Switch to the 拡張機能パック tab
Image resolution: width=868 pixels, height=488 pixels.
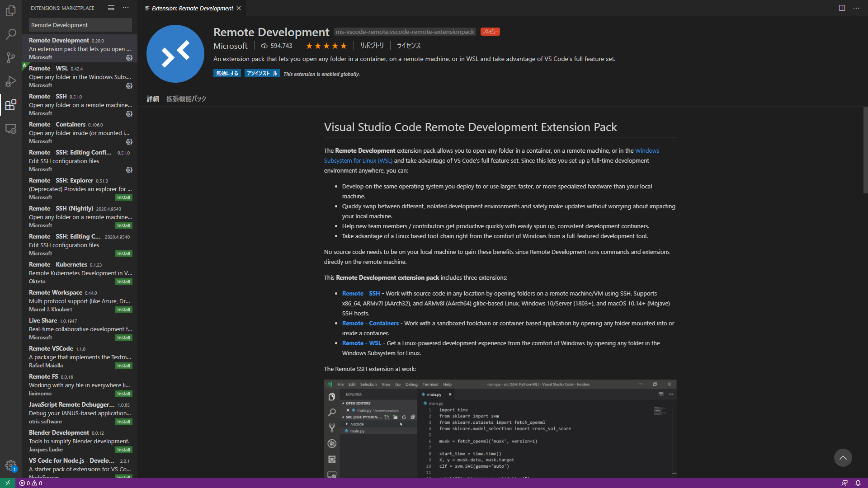[x=186, y=99]
